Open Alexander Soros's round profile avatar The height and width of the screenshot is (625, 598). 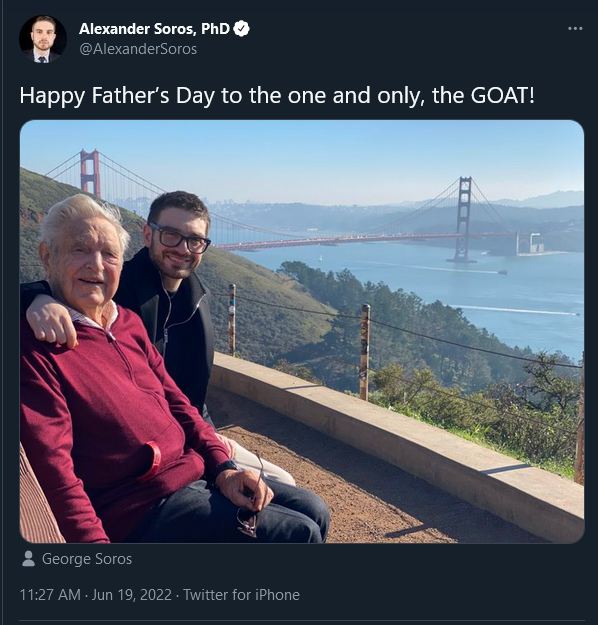[x=43, y=39]
